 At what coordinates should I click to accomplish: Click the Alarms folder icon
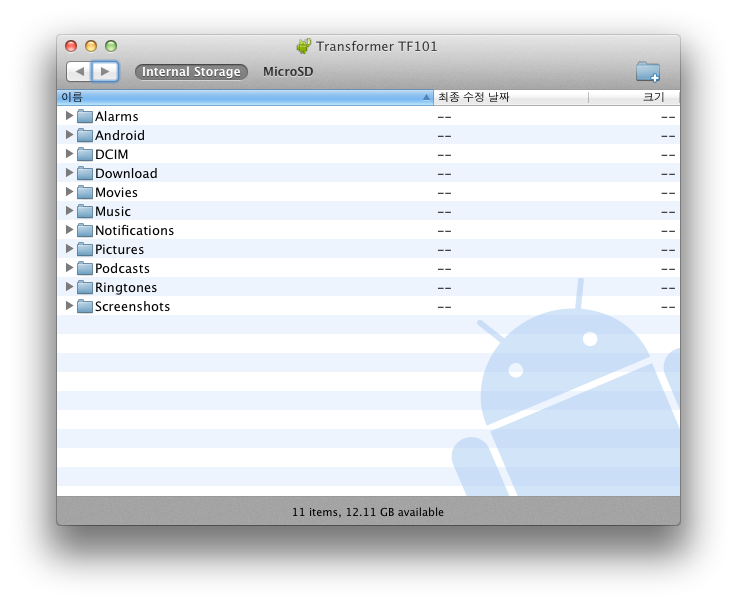85,117
